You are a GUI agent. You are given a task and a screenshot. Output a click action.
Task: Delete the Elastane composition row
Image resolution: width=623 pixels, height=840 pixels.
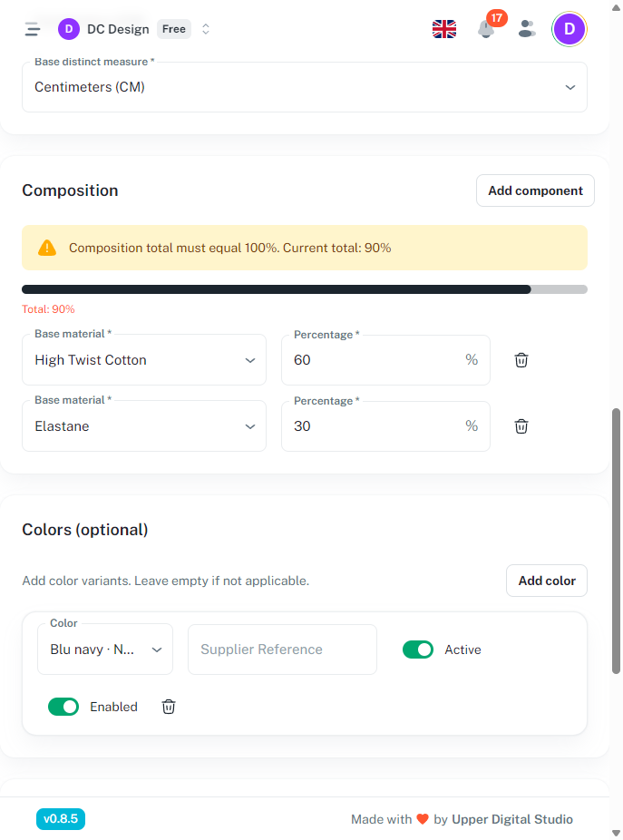(521, 426)
